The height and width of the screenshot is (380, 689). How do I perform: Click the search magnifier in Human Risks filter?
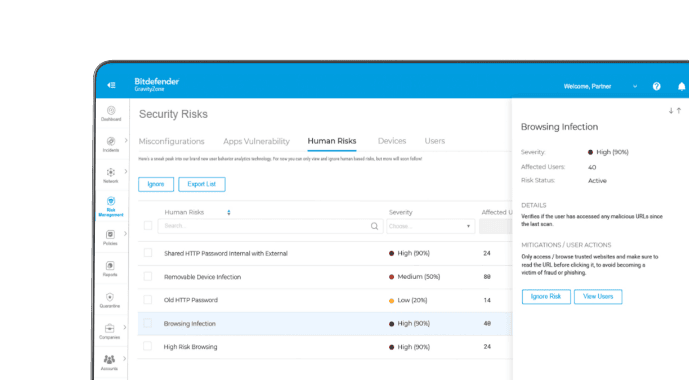pyautogui.click(x=374, y=226)
